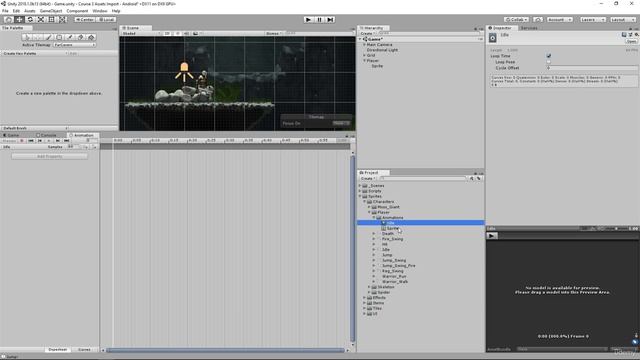Open the Create New Palette dropdown

coord(35,53)
